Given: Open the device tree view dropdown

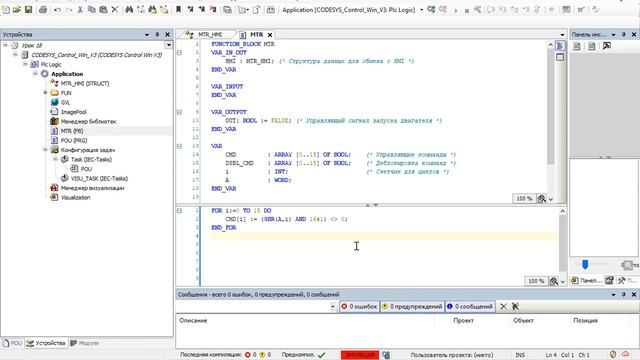Looking at the screenshot, I should (168, 45).
